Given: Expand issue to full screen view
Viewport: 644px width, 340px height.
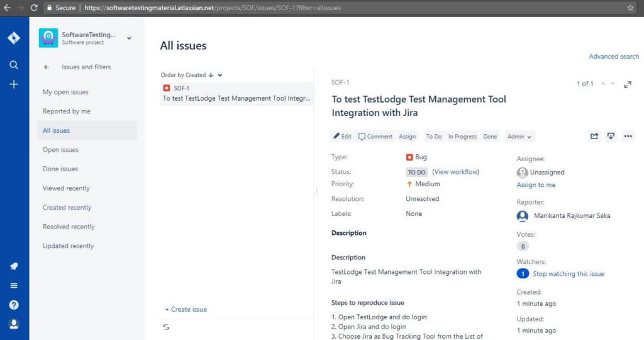Looking at the screenshot, I should [627, 84].
